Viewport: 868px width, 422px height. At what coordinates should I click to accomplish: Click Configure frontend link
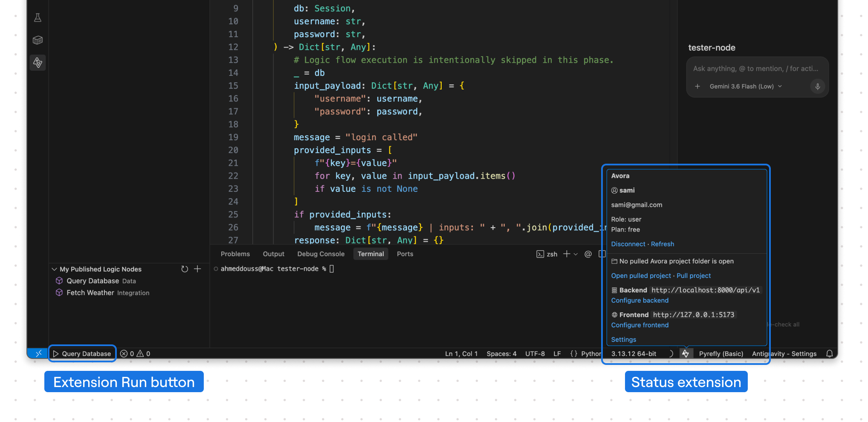640,325
